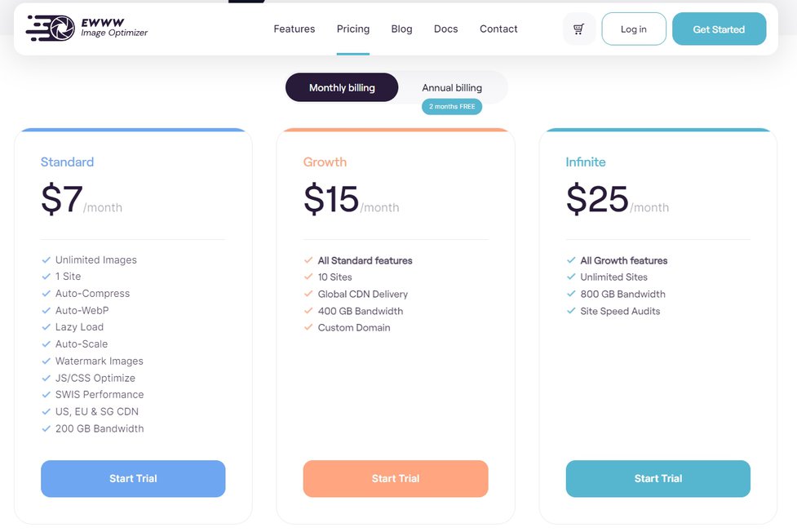
Task: Click the checkmark beside Site Speed Audits
Action: [571, 311]
